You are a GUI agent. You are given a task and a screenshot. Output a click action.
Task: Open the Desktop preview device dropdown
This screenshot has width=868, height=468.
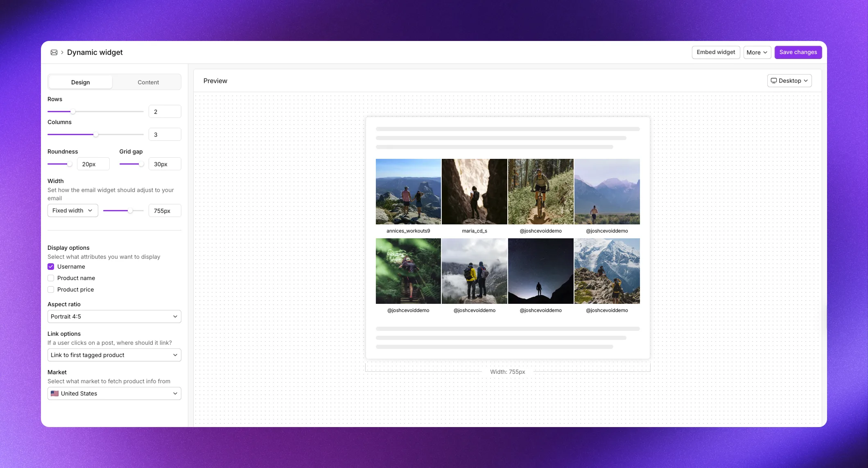tap(789, 81)
